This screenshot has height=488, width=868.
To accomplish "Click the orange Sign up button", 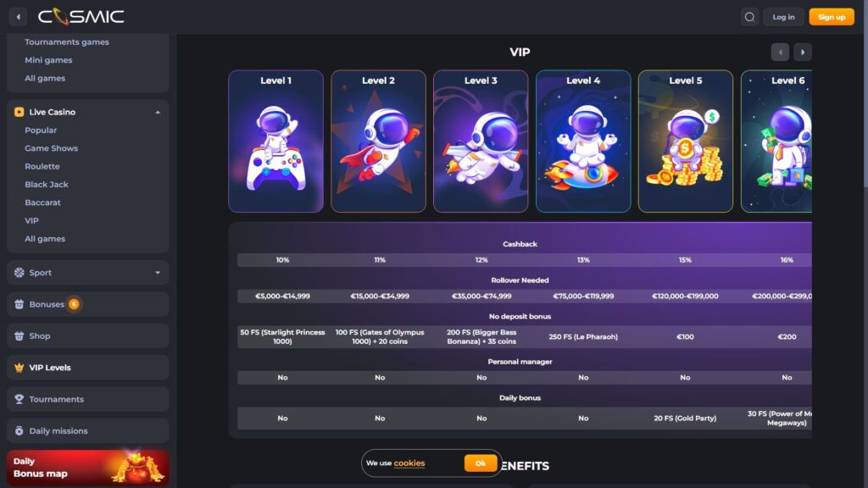I will click(832, 17).
